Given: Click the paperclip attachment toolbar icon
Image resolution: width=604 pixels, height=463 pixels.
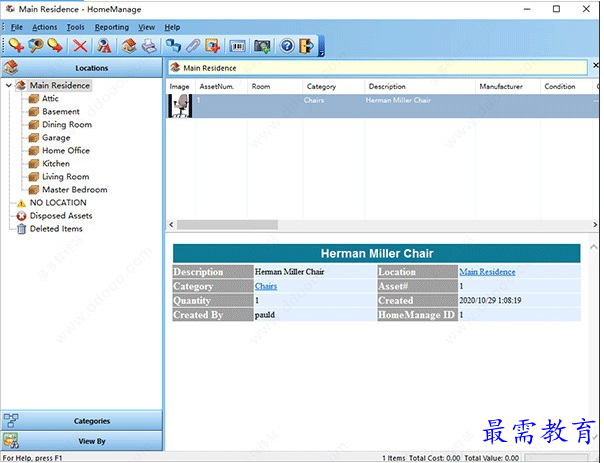Looking at the screenshot, I should (x=193, y=46).
